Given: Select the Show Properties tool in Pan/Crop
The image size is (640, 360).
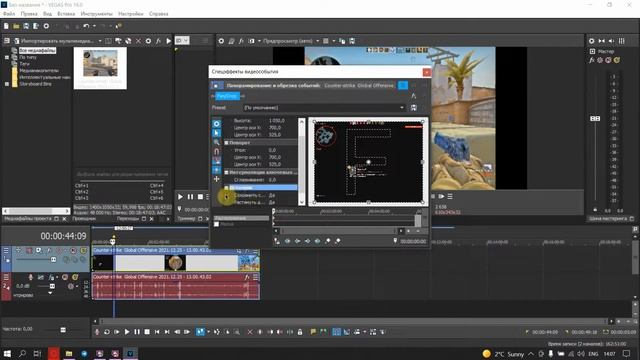Looking at the screenshot, I should pyautogui.click(x=217, y=124).
